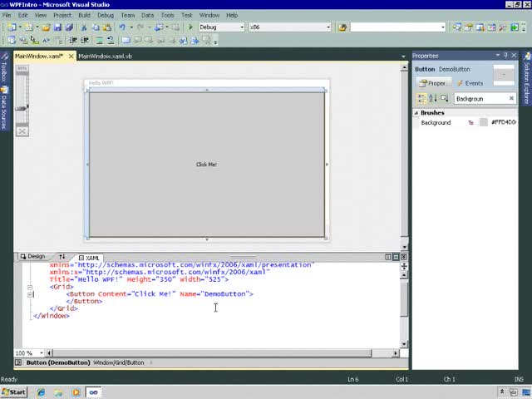Viewport: 532px width, 399px height.
Task: Collapse the Brushes category
Action: [x=416, y=112]
